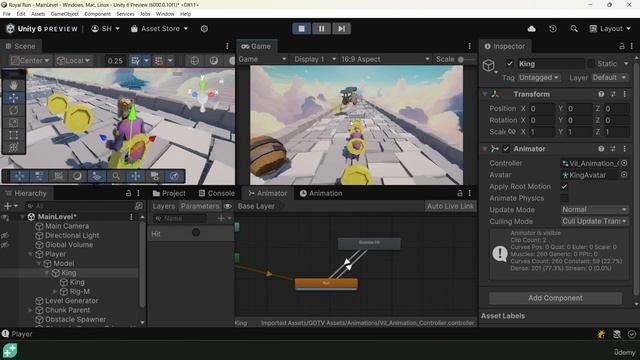Screen dimensions: 640x360
Task: Add a new Animator parameter
Action: pos(221,218)
